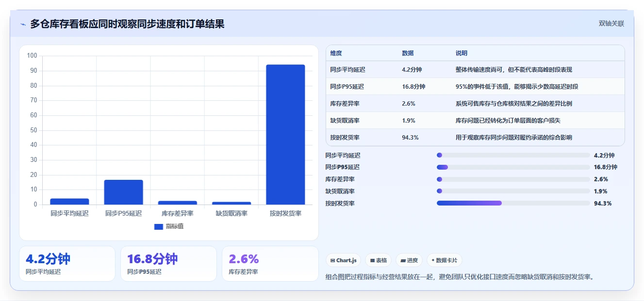This screenshot has width=644, height=301.
Task: Click the 数据 table column header
Action: [408, 53]
